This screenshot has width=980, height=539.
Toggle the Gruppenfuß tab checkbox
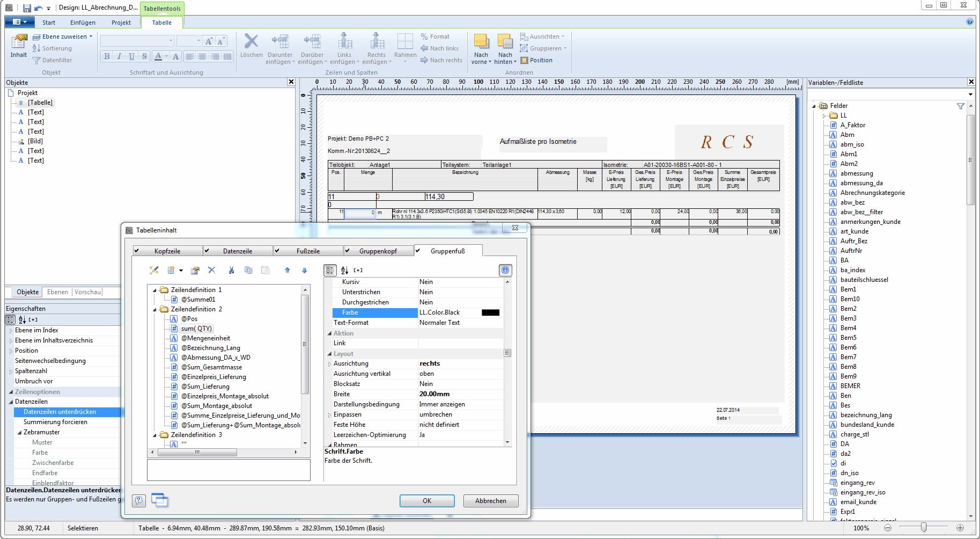418,251
